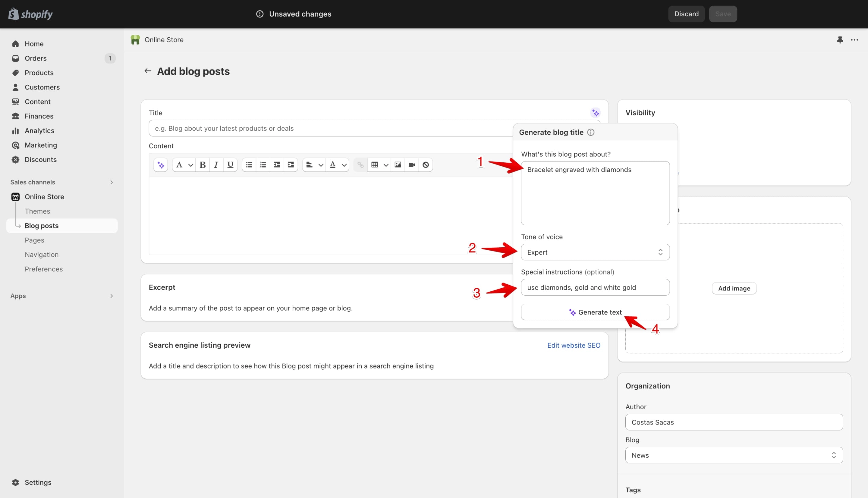Insert a numbered list

[263, 165]
